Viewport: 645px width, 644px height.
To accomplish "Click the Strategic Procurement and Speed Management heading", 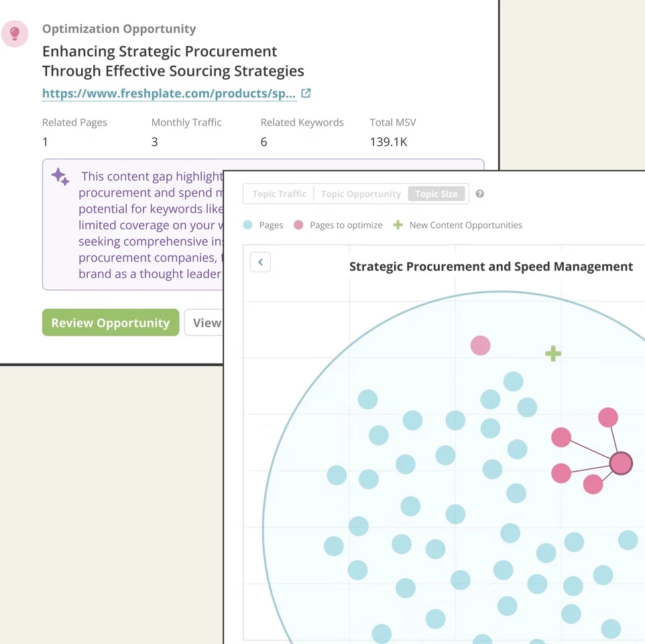I will point(491,266).
